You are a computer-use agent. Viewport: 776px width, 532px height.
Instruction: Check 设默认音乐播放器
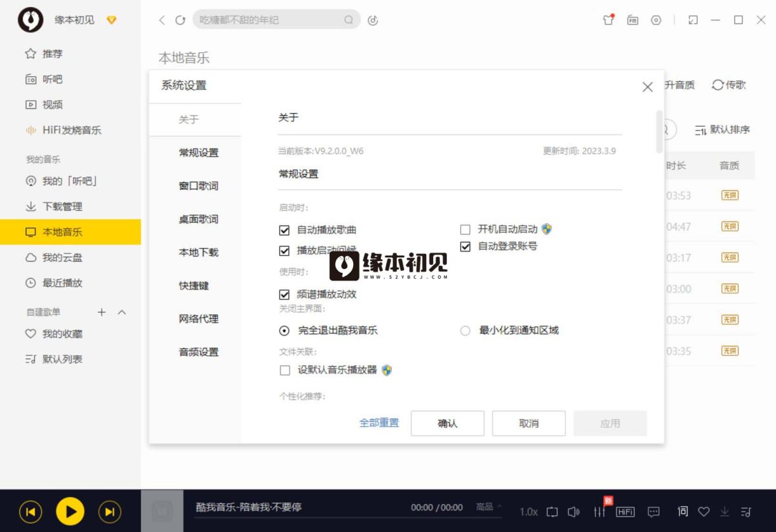tap(284, 370)
